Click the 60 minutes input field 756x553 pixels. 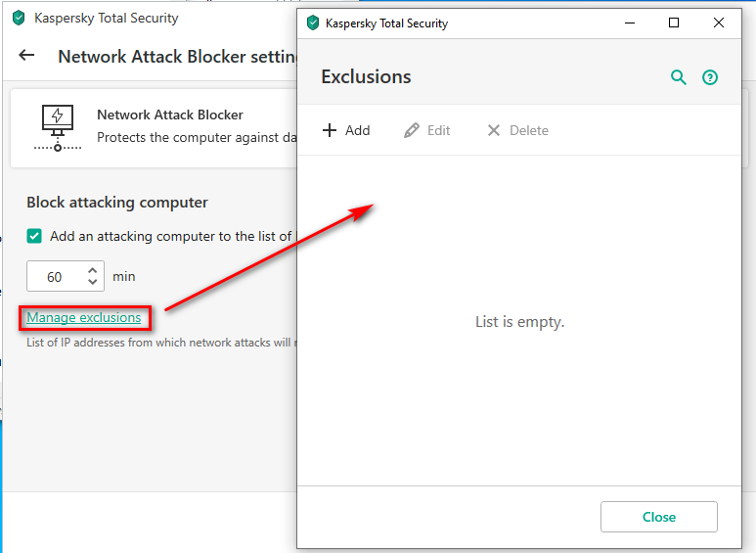tap(66, 276)
